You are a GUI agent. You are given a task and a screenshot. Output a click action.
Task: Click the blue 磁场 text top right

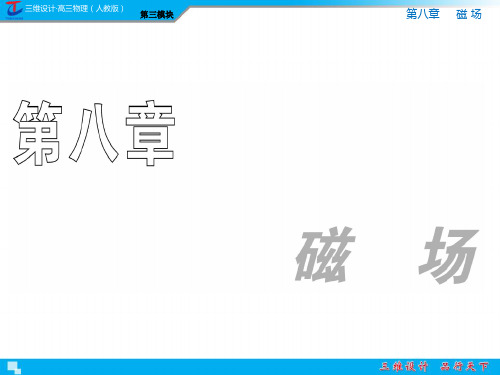coord(469,14)
